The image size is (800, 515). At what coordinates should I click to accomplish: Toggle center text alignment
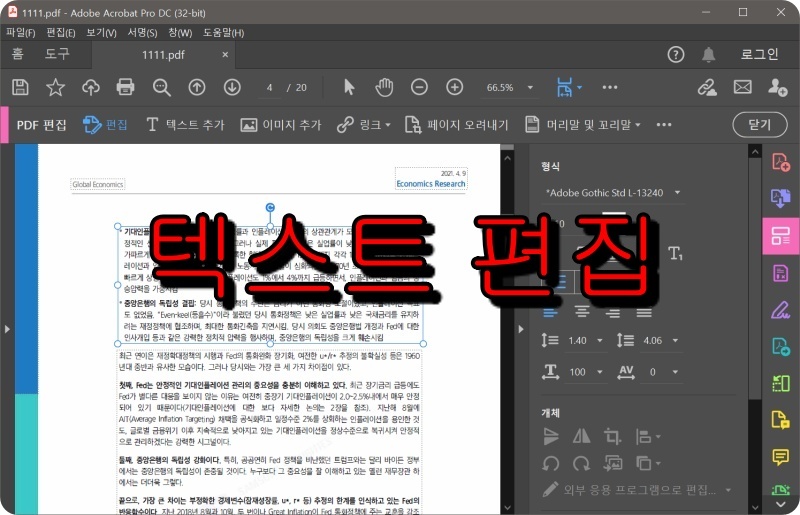click(x=582, y=312)
